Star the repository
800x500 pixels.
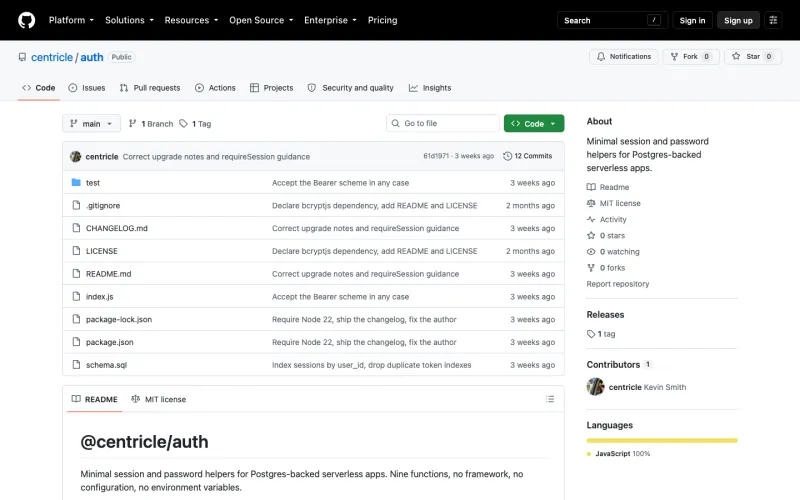[x=753, y=57]
